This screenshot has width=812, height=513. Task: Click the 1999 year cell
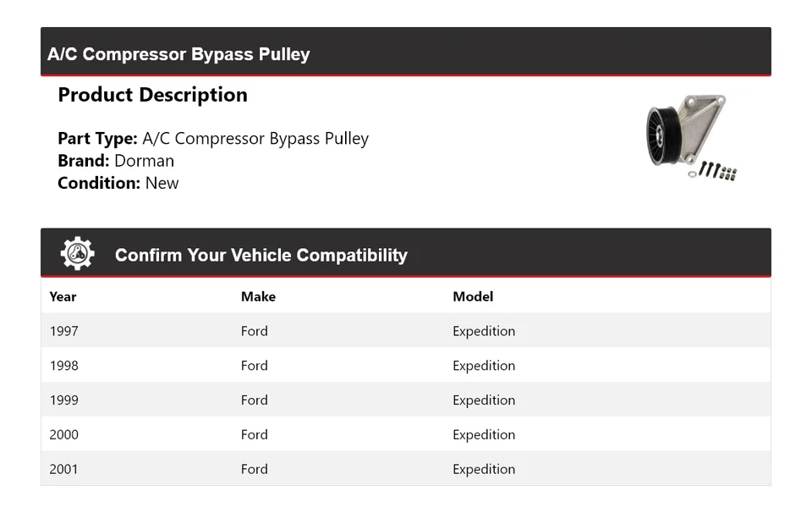pyautogui.click(x=64, y=400)
